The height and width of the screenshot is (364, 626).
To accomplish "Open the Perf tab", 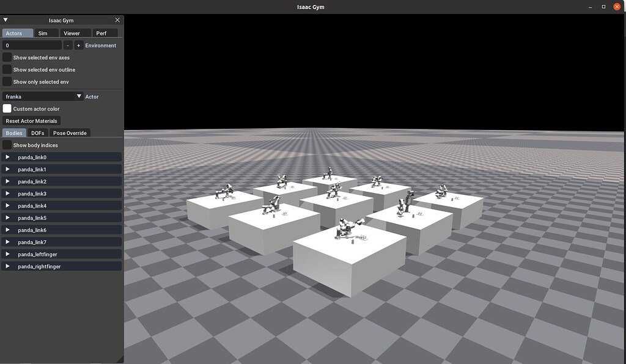I will (x=103, y=33).
